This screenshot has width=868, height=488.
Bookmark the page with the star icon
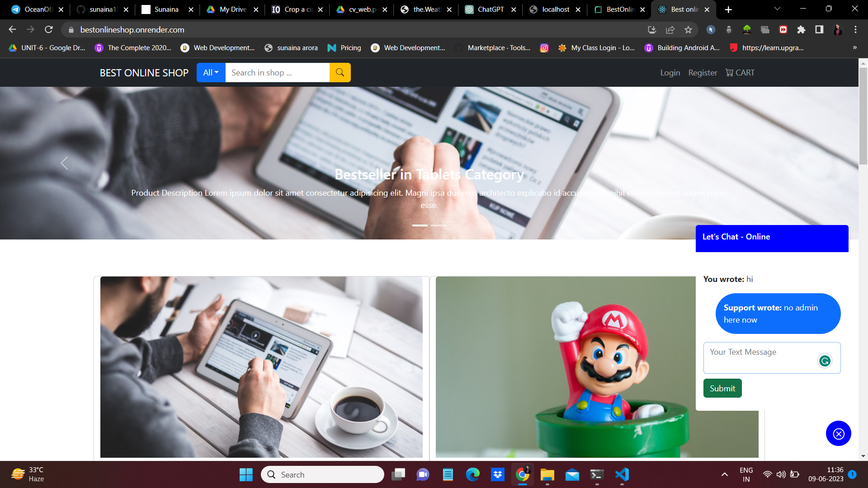pos(688,30)
